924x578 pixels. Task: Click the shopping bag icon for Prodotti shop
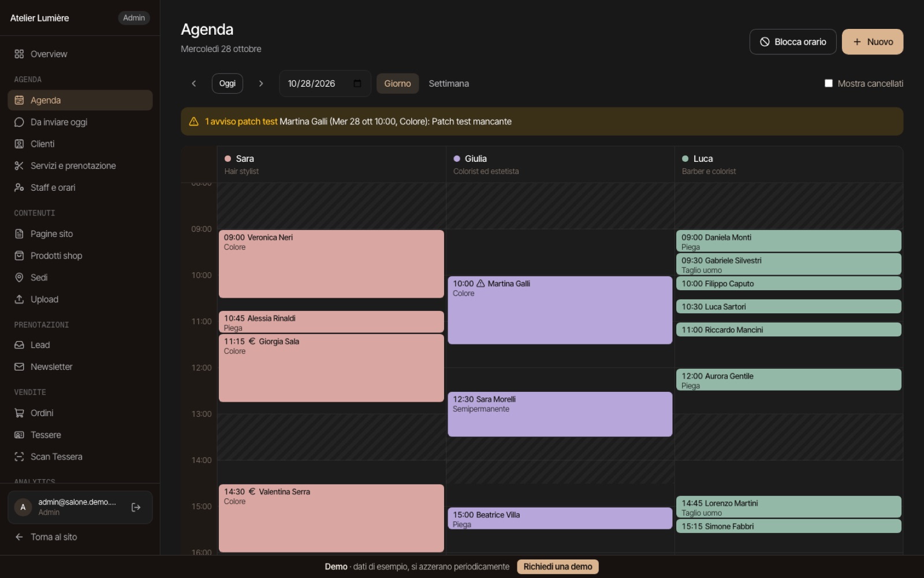click(x=19, y=255)
